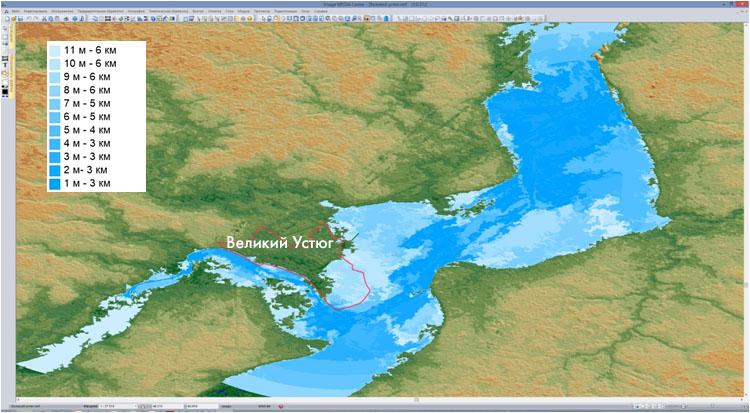Click the 1 м - 3 км legend swatch

54,184
